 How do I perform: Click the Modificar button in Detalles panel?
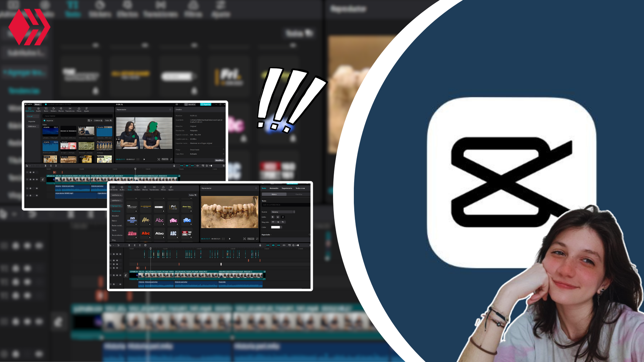(219, 160)
